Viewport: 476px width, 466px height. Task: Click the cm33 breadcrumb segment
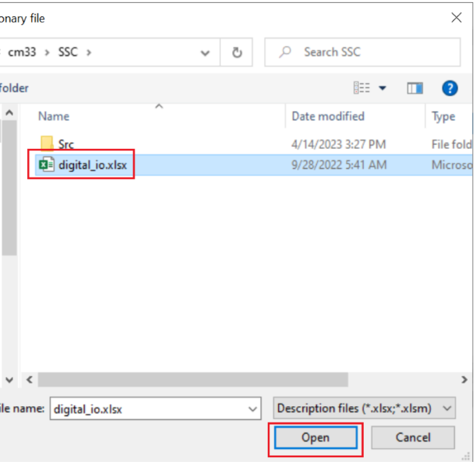pyautogui.click(x=23, y=52)
